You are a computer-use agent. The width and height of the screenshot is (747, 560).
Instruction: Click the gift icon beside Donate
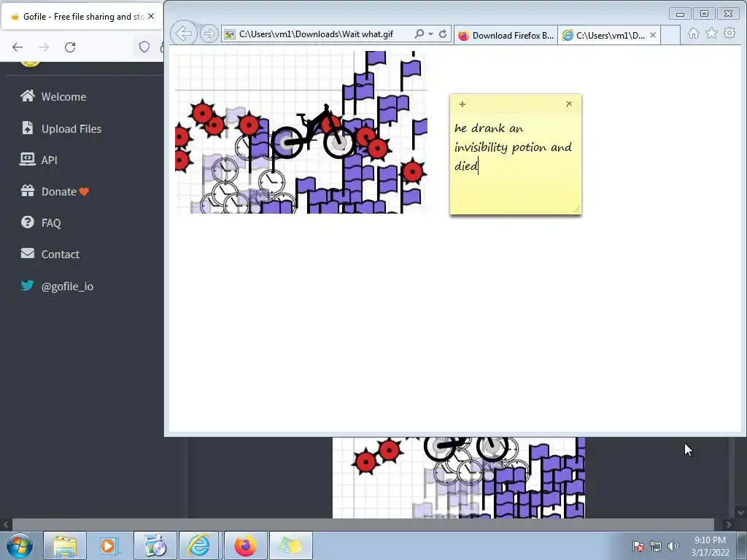pyautogui.click(x=28, y=190)
